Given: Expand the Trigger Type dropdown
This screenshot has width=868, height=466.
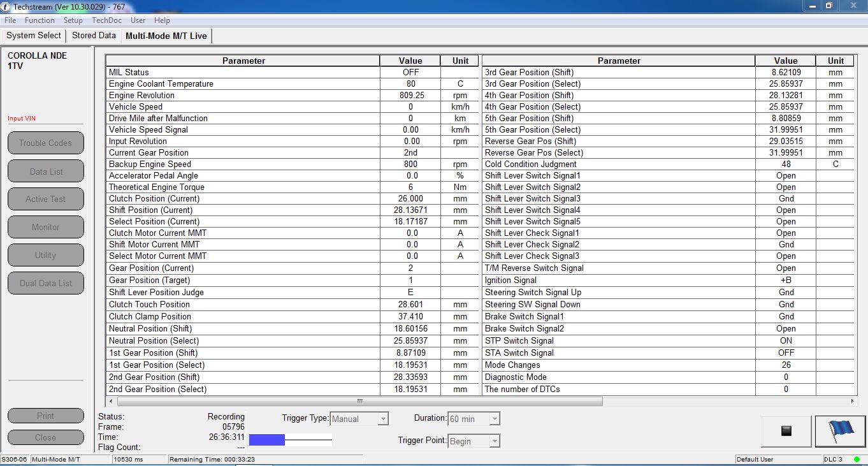Looking at the screenshot, I should pos(382,419).
